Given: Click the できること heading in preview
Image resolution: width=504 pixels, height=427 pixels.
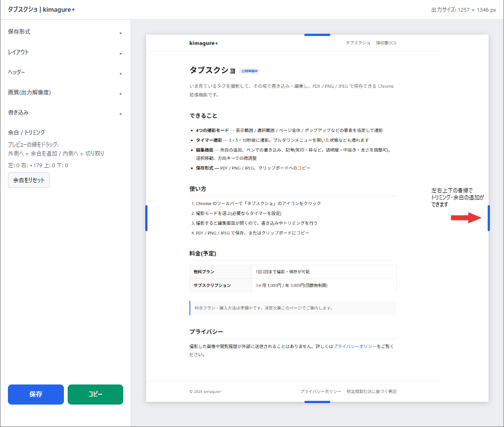Looking at the screenshot, I should pos(203,115).
